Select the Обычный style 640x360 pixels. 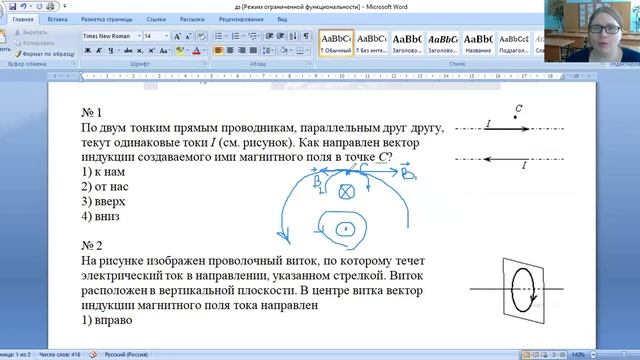(x=336, y=43)
